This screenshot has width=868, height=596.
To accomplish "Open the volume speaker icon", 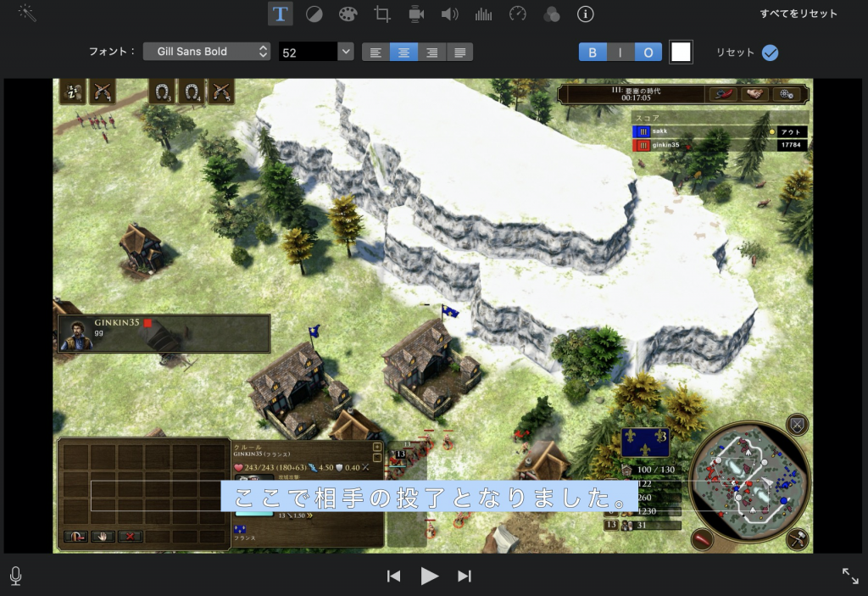I will pos(449,14).
